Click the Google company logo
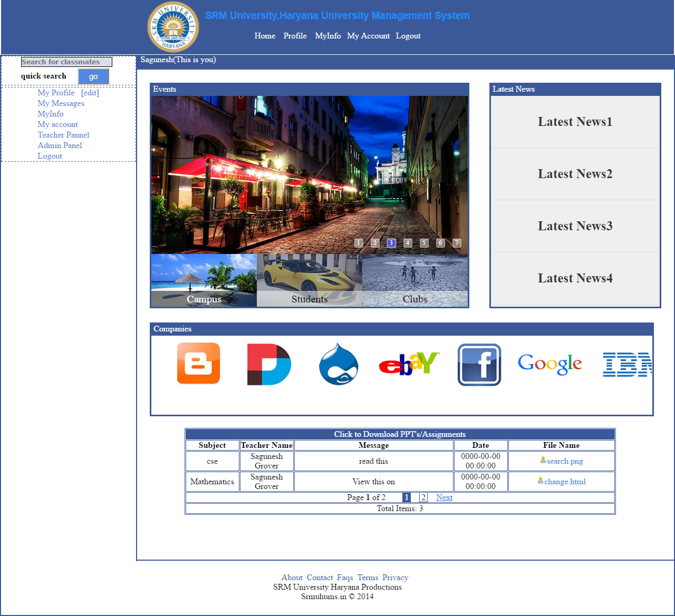The image size is (675, 616). coord(550,364)
